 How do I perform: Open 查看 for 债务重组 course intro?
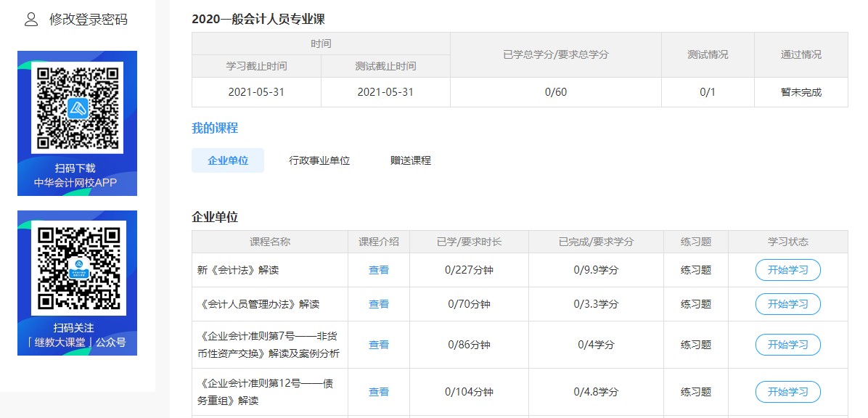click(378, 392)
